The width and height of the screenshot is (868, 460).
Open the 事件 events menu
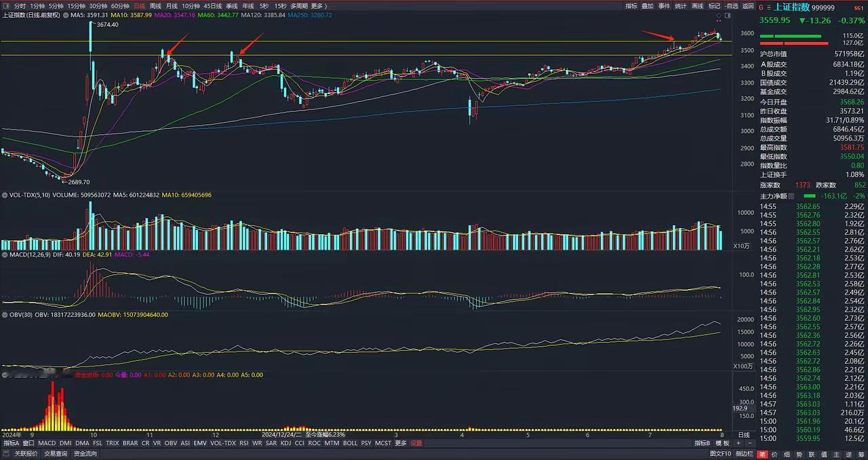665,6
